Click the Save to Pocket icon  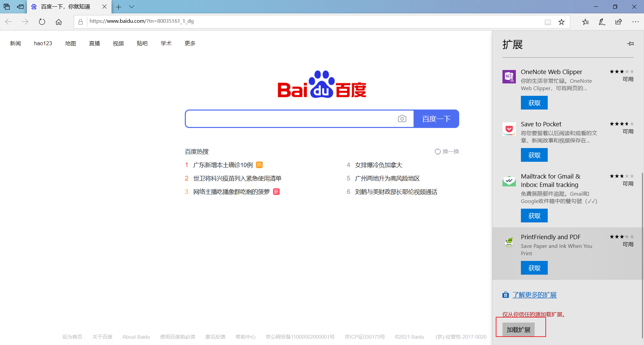(509, 129)
